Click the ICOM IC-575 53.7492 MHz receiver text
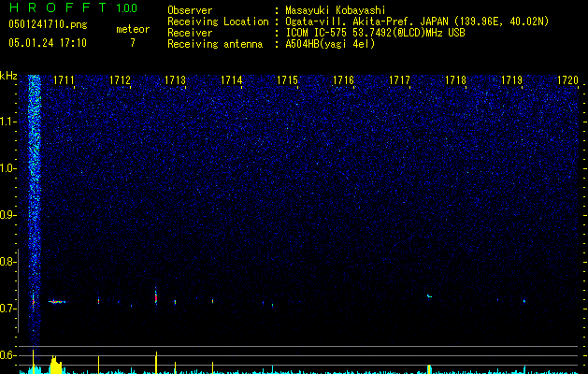Viewport: 588px width, 374px height. click(375, 33)
